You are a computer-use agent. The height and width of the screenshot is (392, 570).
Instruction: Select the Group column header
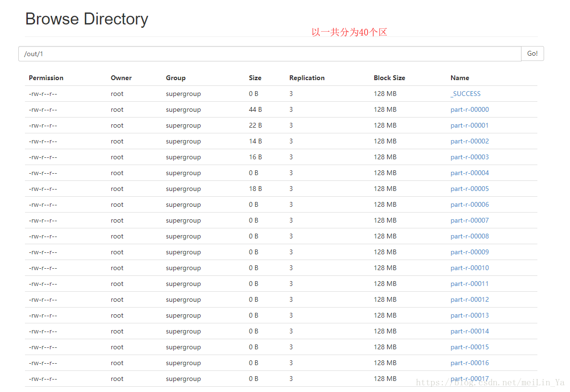pyautogui.click(x=176, y=78)
